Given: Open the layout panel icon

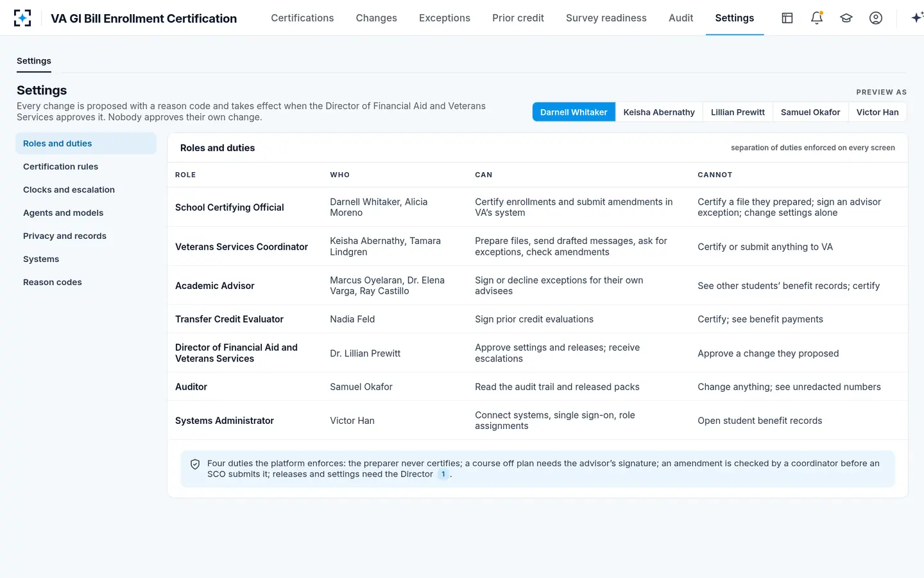Looking at the screenshot, I should (787, 18).
